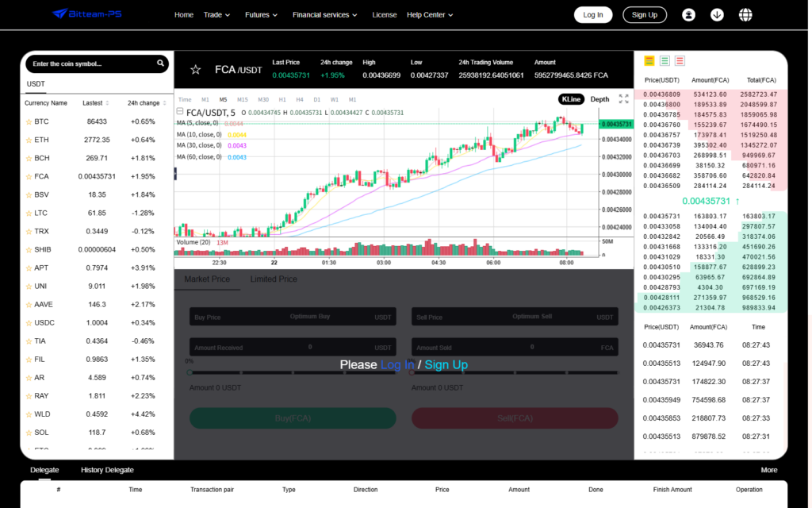This screenshot has width=812, height=508.
Task: Click More in delegate section
Action: pos(769,470)
